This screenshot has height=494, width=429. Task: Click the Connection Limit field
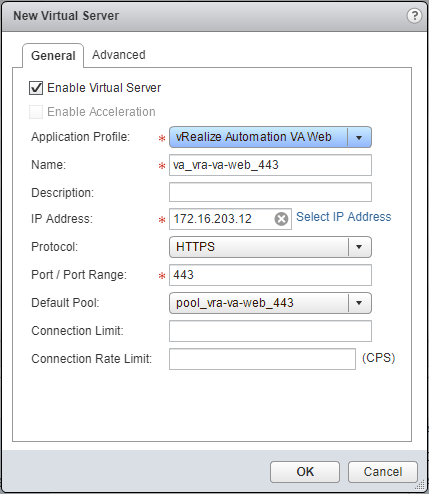(270, 331)
